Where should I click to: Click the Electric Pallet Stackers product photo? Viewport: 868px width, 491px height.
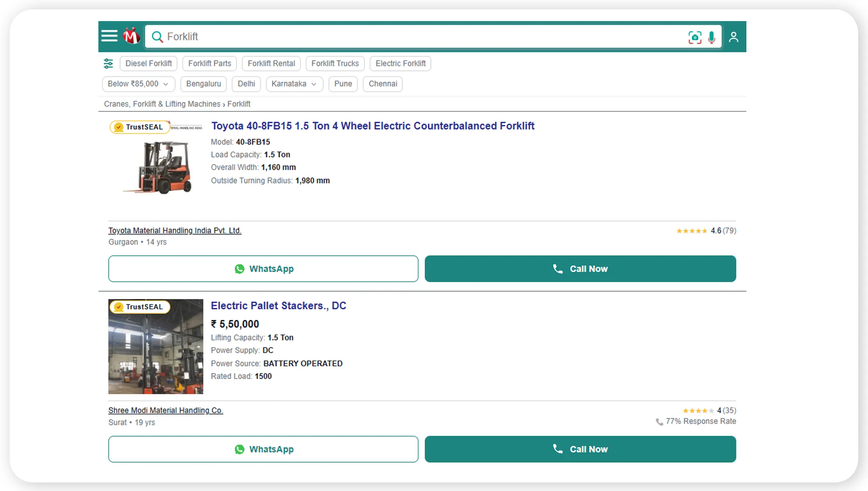pyautogui.click(x=156, y=346)
